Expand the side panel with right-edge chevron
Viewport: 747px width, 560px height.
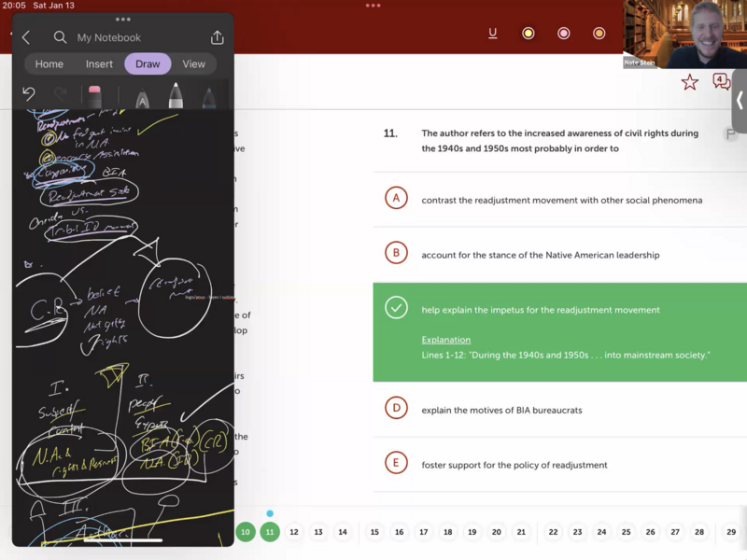tap(739, 100)
